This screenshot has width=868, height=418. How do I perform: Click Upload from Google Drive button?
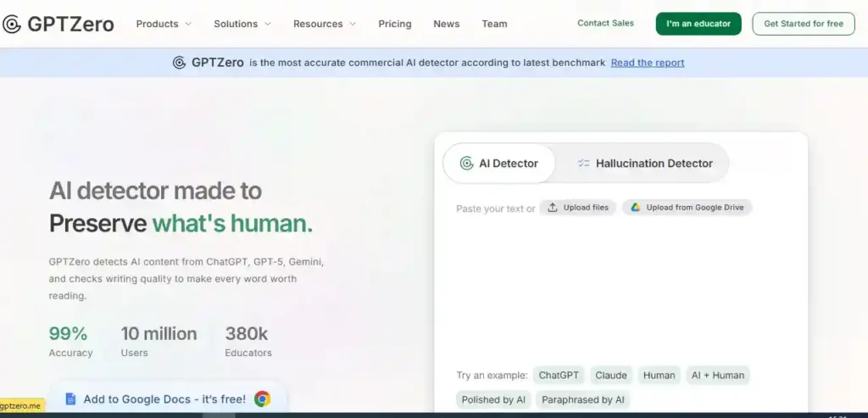point(687,208)
